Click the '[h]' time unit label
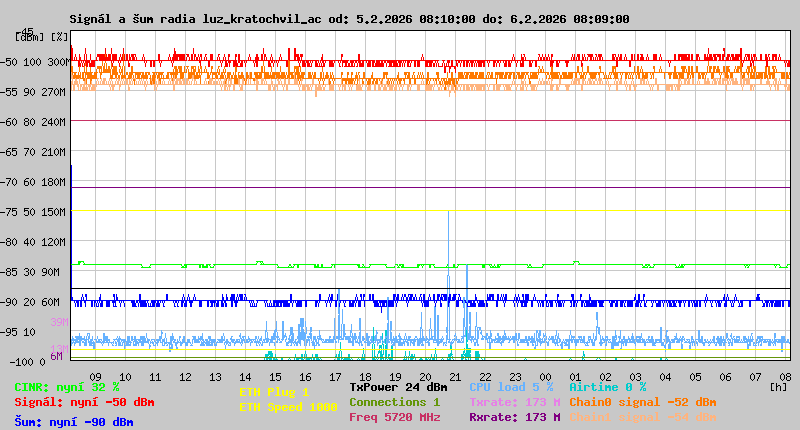Screen dimensions: 800x430 (x=779, y=387)
